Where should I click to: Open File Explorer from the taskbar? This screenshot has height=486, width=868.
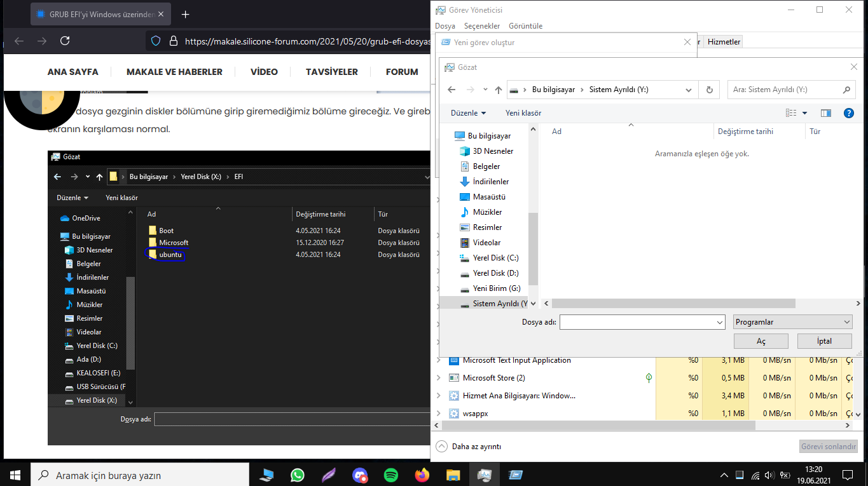(453, 475)
